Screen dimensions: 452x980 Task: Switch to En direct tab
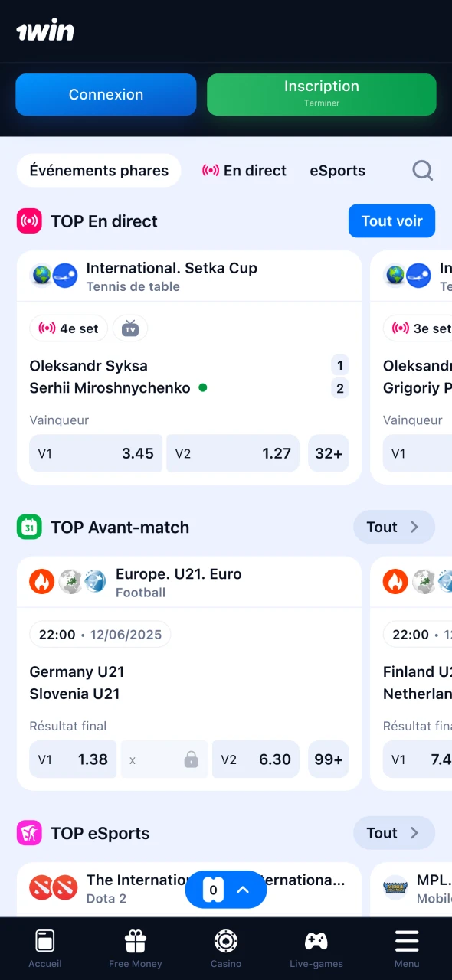click(244, 171)
